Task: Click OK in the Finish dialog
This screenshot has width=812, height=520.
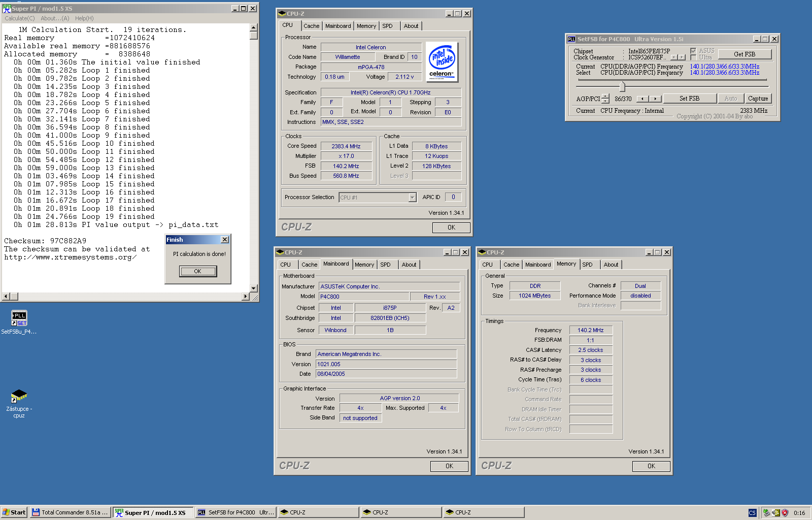Action: point(198,271)
